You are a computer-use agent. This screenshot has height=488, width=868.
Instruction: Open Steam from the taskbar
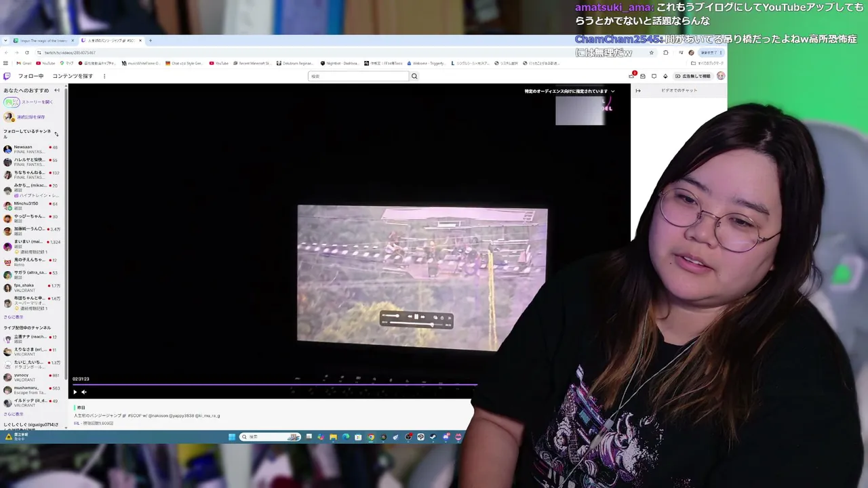(x=433, y=437)
